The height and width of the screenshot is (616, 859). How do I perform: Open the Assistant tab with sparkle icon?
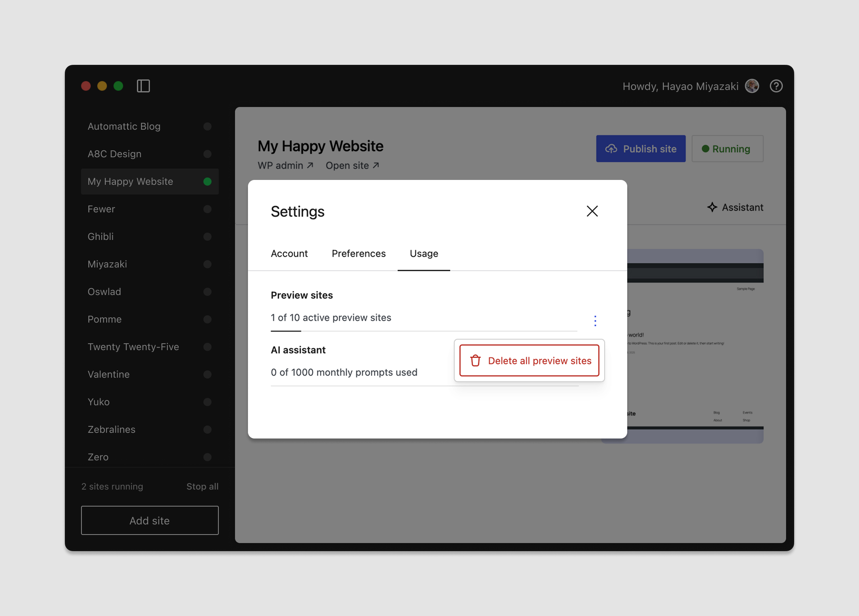coord(735,207)
